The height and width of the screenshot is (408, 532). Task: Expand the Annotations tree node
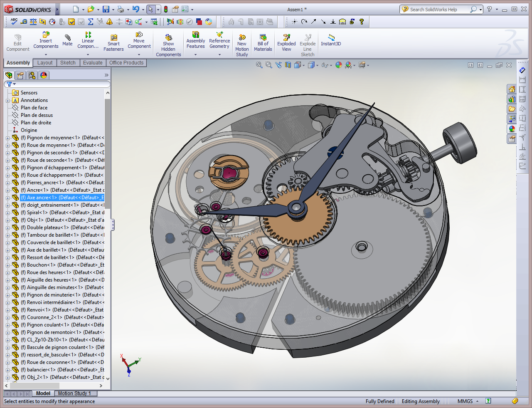click(x=8, y=100)
